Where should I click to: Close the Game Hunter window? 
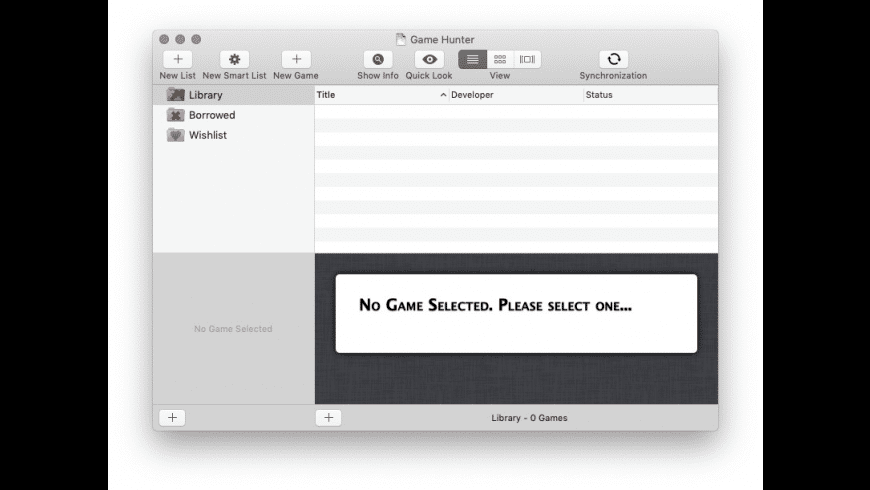coord(164,39)
